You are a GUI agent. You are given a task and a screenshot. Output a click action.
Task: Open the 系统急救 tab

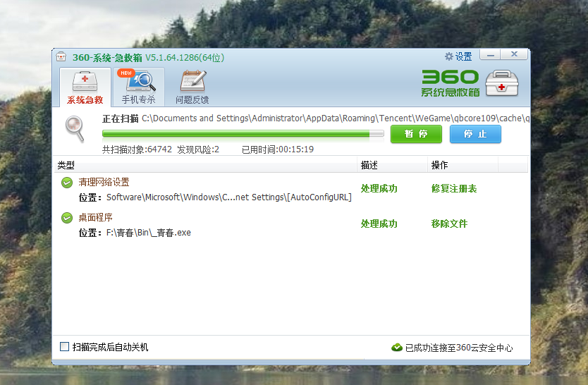point(85,87)
